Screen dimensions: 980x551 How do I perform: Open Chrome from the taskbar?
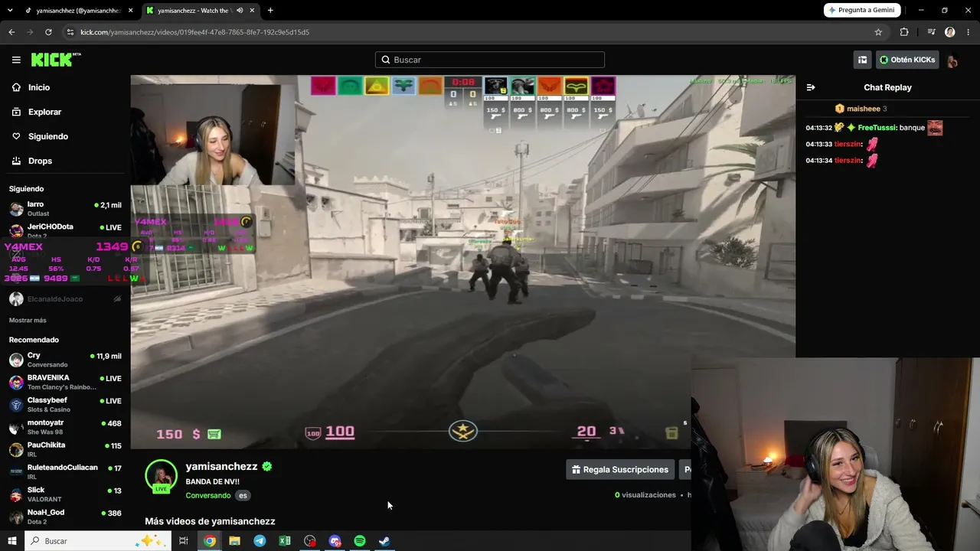tap(210, 541)
